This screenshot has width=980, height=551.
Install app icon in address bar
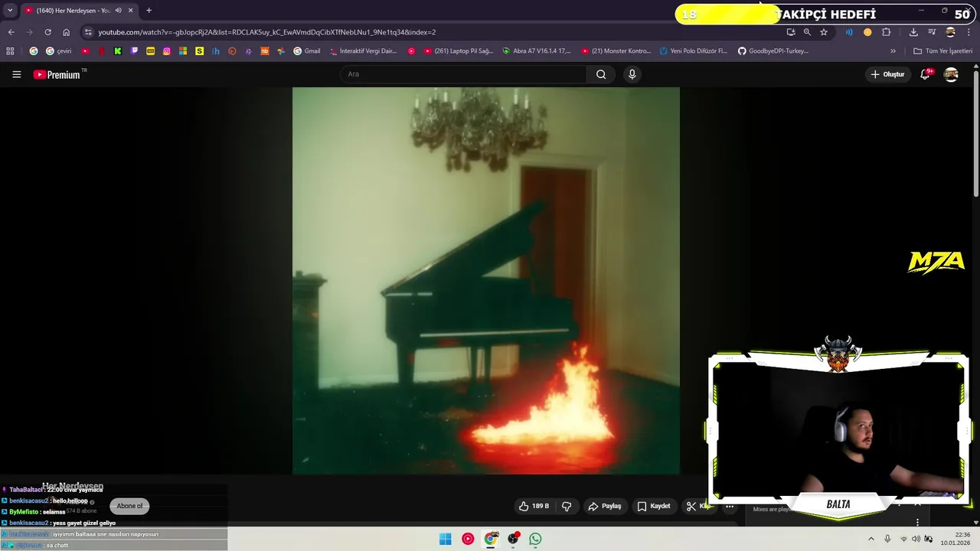click(791, 32)
